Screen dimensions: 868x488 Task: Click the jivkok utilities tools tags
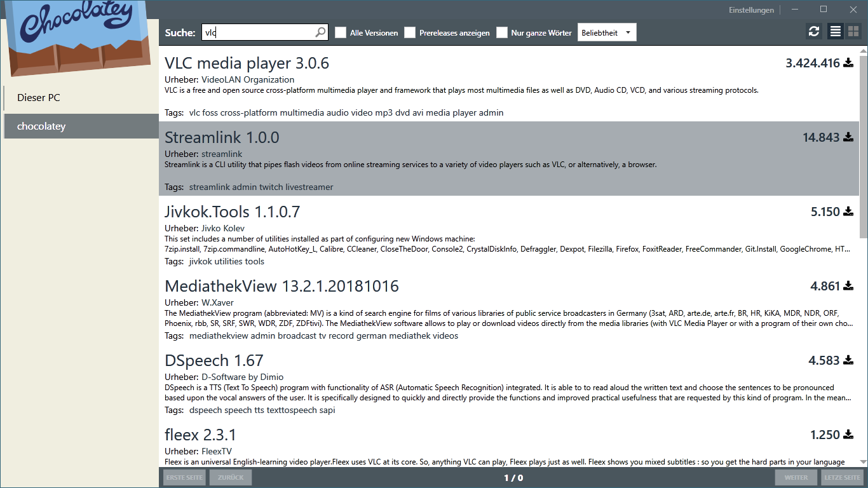click(x=227, y=261)
